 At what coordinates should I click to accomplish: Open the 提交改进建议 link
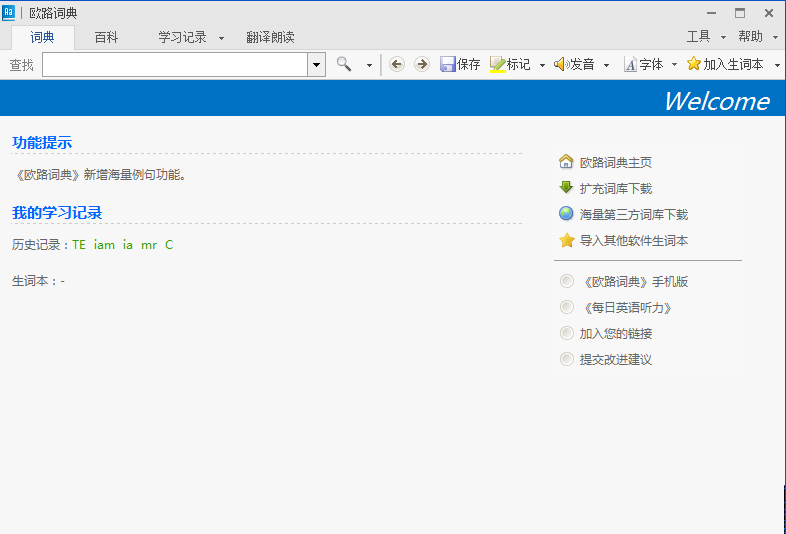[616, 360]
